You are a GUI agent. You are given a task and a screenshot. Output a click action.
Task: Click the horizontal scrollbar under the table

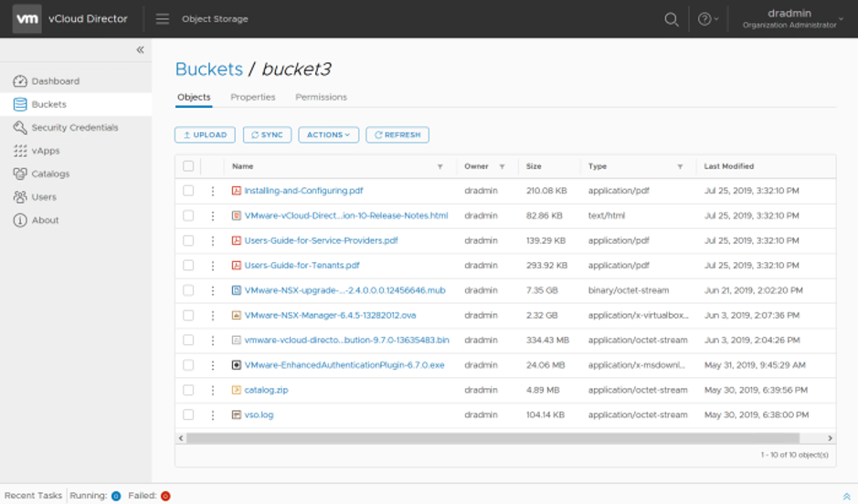tap(493, 438)
